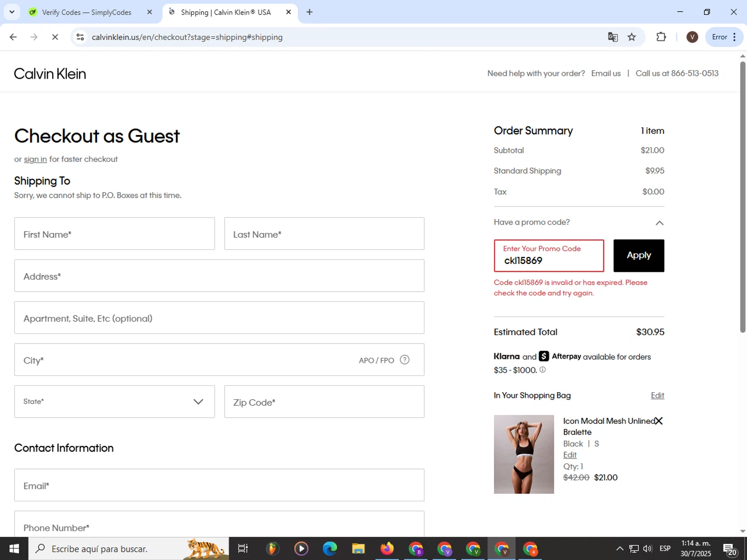
Task: Click the Klarna Afterpay info icon
Action: click(x=542, y=370)
